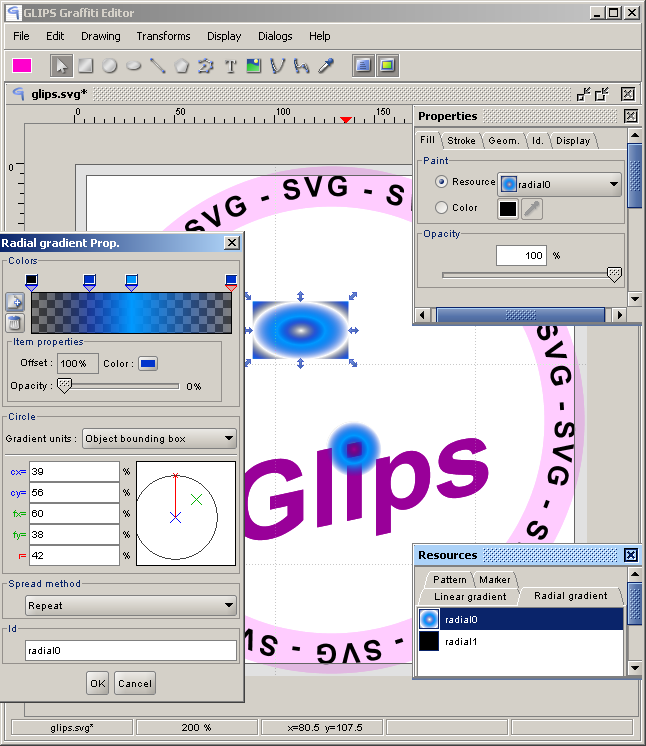The image size is (646, 746).
Task: Switch to the Marker resources tab
Action: click(495, 579)
